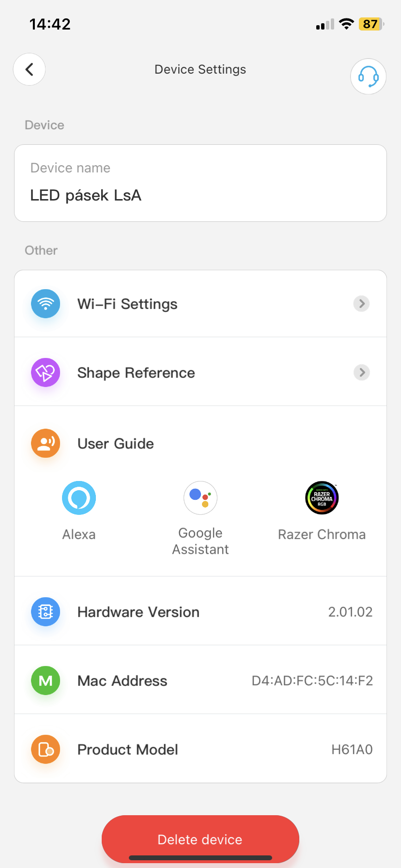Tap the back arrow button

30,69
